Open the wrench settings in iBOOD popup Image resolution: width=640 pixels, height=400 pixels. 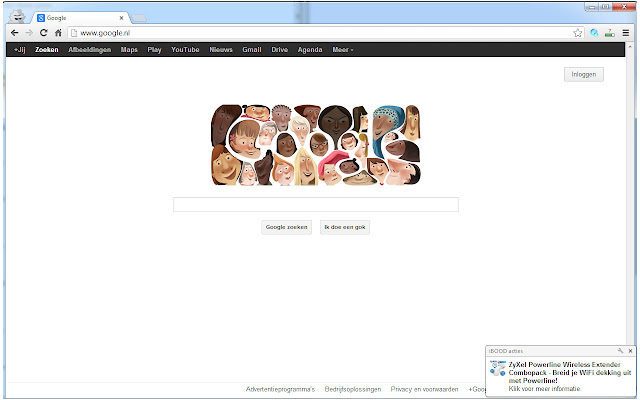(621, 351)
